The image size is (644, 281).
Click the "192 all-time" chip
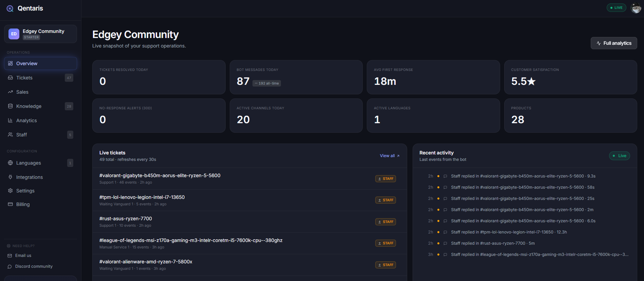coord(267,83)
